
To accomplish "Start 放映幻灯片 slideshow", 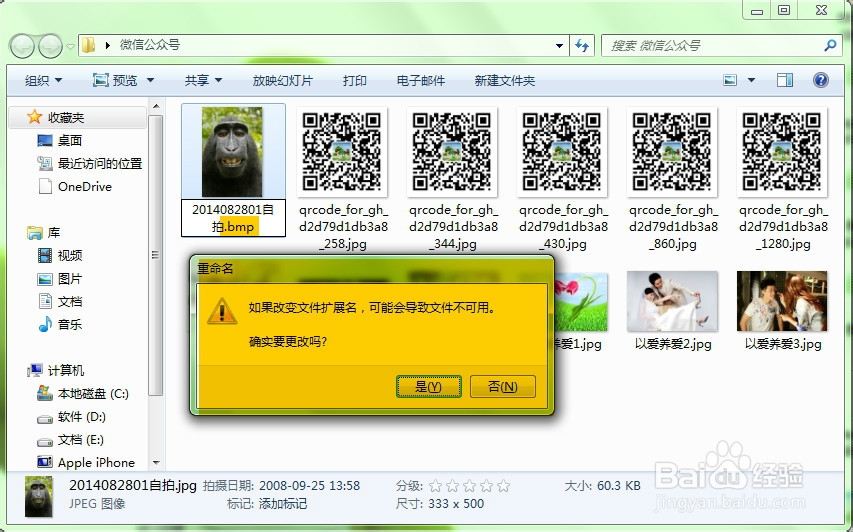I will (283, 81).
